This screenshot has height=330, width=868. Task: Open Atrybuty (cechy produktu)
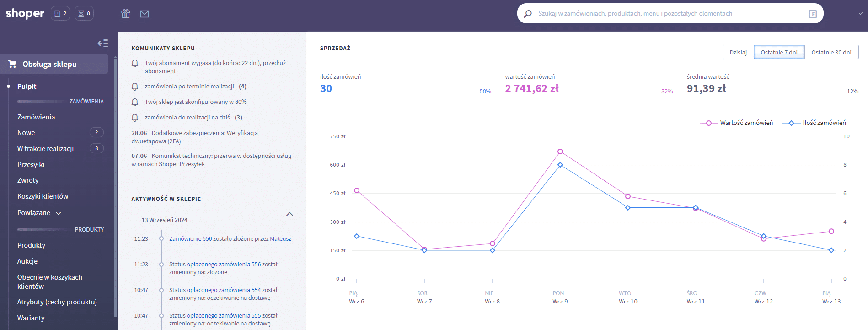pos(57,302)
